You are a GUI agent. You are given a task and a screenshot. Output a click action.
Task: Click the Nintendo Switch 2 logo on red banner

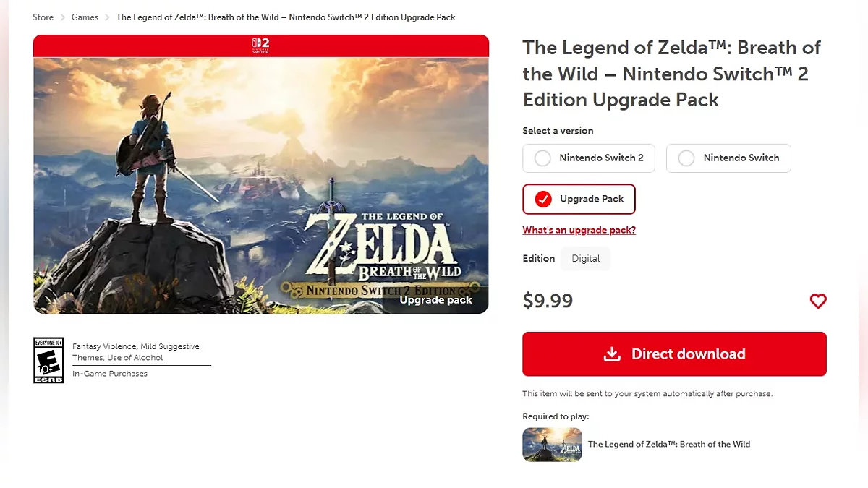260,46
